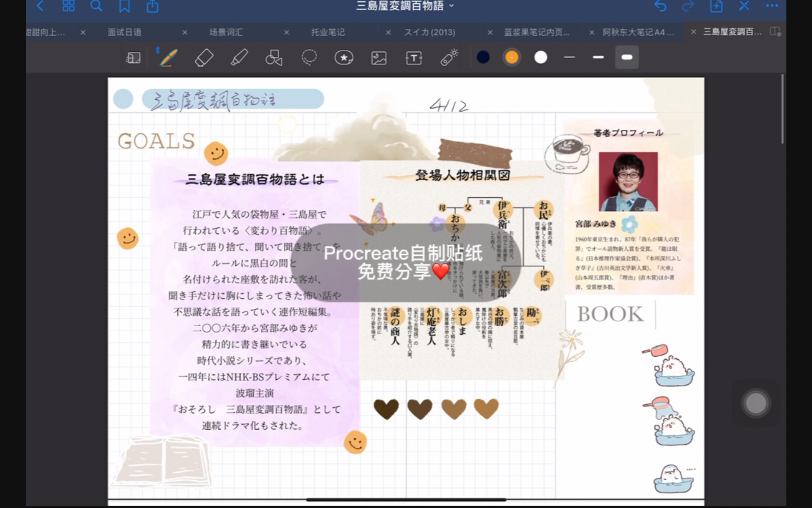This screenshot has height=508, width=812.
Task: Select the Highlighter tool
Action: pos(239,58)
